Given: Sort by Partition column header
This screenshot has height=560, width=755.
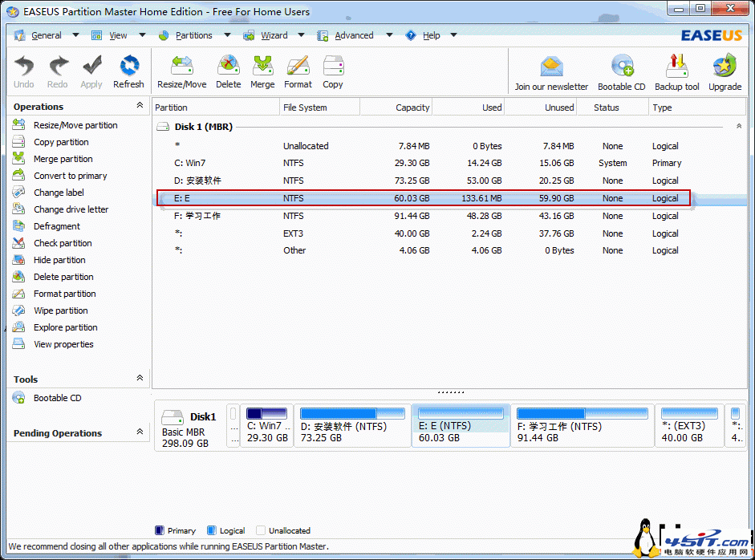Looking at the screenshot, I should click(216, 108).
